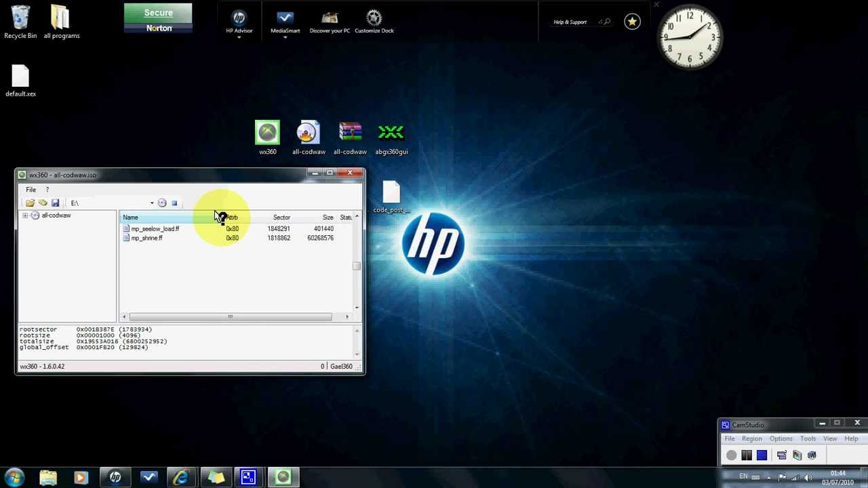Select the code_post desktop file

[391, 197]
